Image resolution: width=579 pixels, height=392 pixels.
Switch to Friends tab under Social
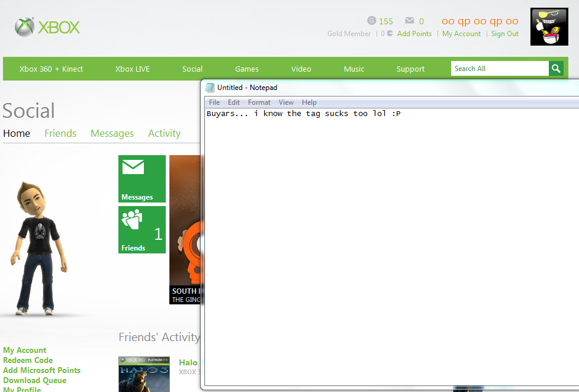click(x=60, y=133)
